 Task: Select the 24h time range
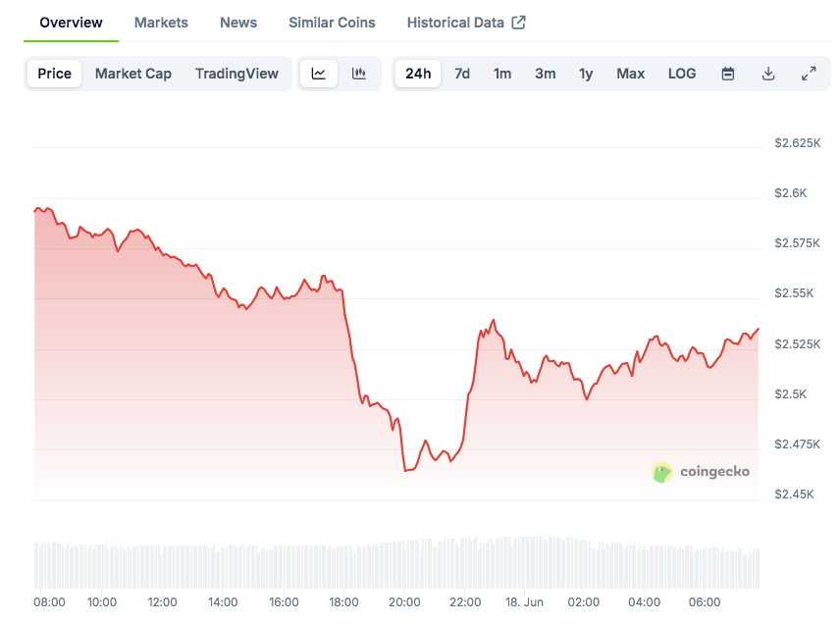pyautogui.click(x=417, y=74)
